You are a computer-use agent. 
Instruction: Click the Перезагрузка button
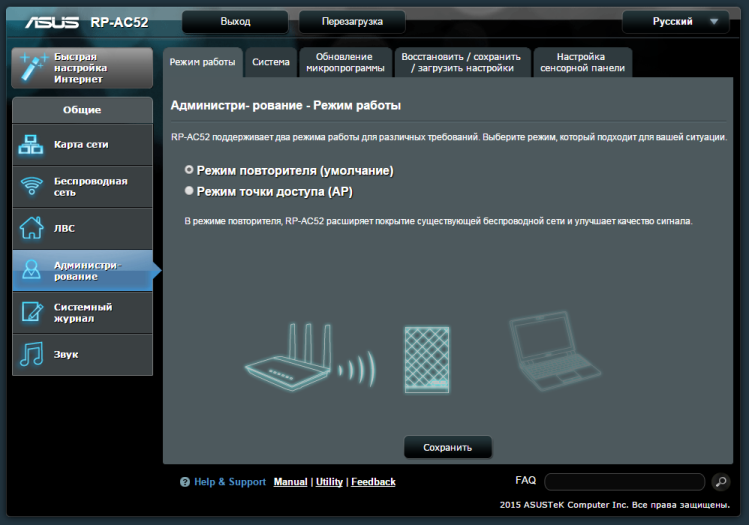(352, 21)
